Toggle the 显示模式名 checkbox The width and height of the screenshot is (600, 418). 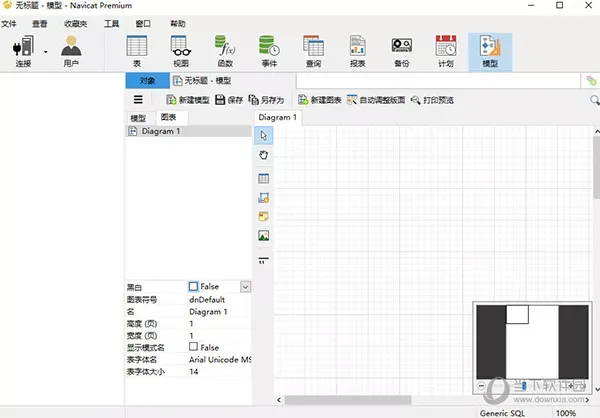pos(193,347)
